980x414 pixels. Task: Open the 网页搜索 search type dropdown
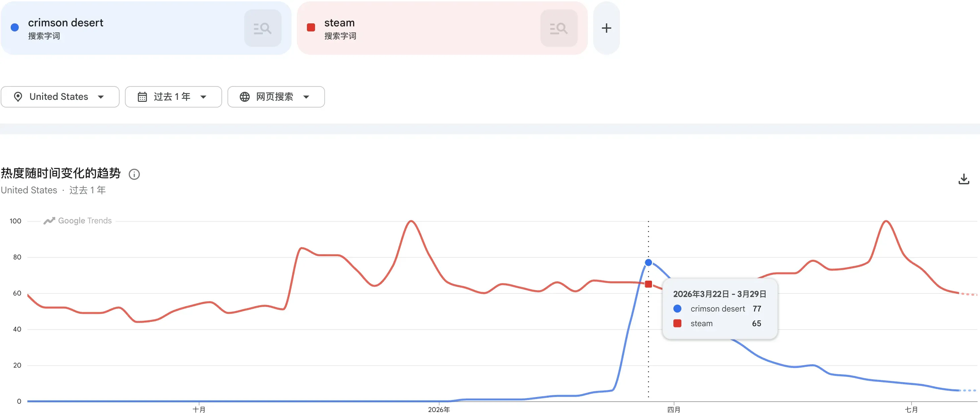pos(276,96)
